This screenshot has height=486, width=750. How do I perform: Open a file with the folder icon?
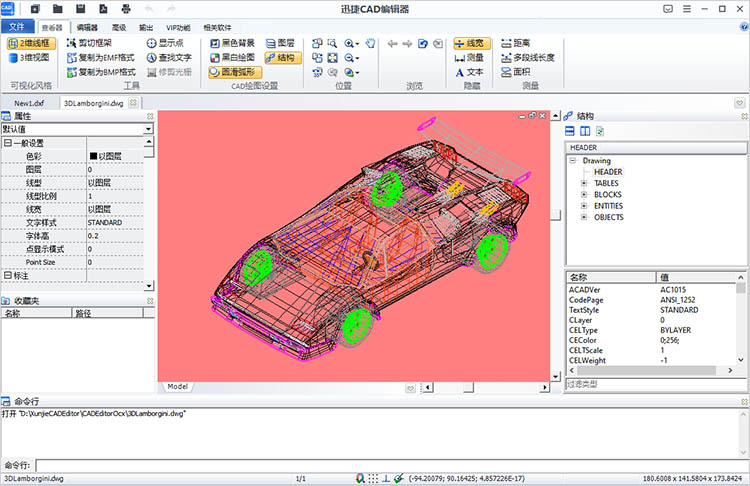point(57,9)
